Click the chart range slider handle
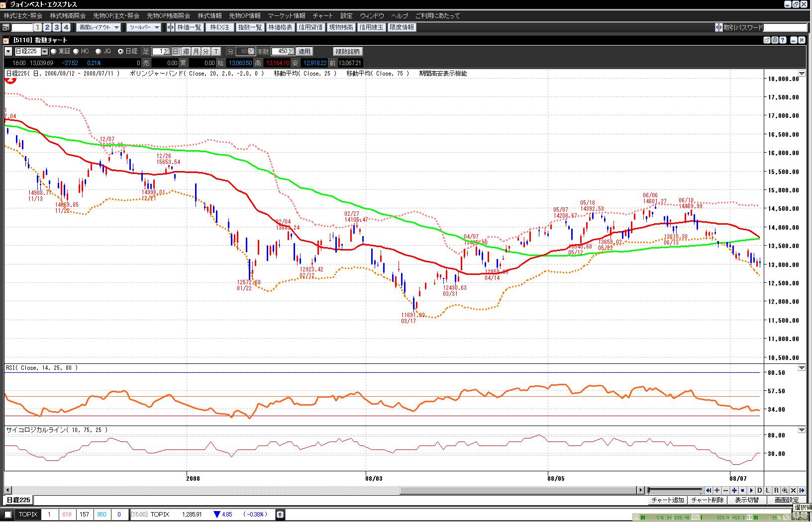 tap(649, 490)
